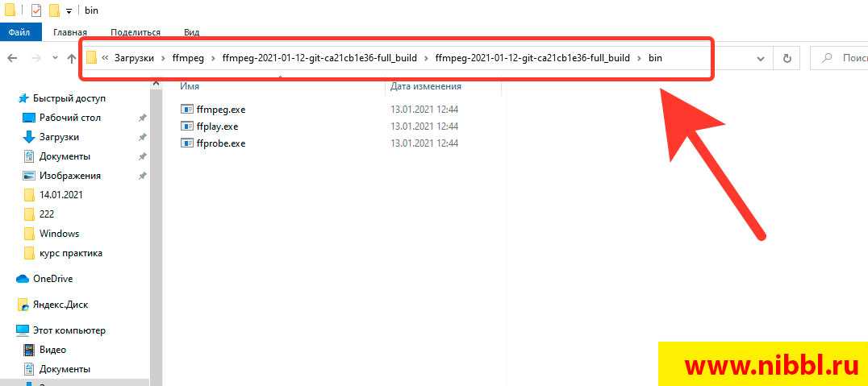Click the Яндекс.Диск folder icon
The width and height of the screenshot is (868, 386).
23,305
